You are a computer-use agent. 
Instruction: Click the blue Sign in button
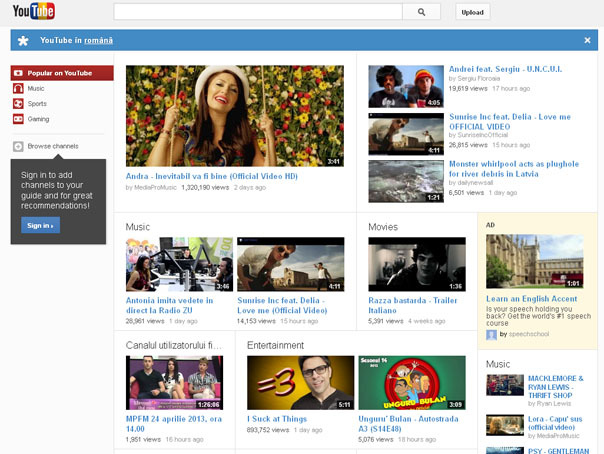[x=40, y=225]
